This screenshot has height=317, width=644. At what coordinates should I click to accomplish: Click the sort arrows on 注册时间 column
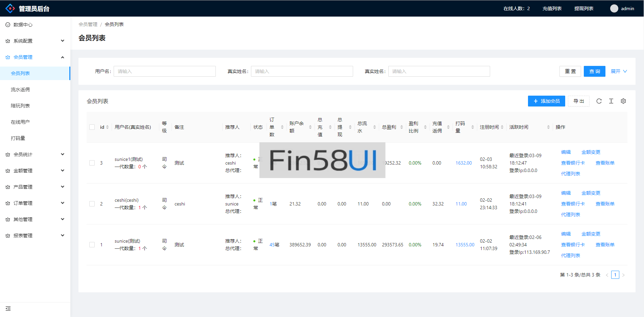pyautogui.click(x=502, y=127)
